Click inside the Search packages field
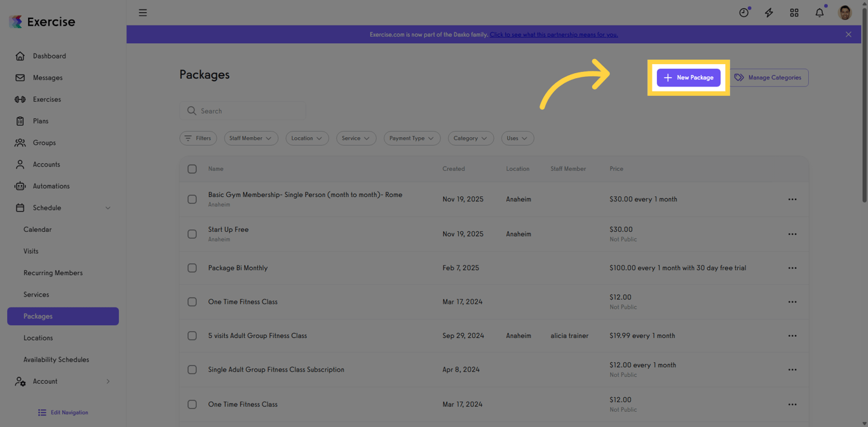868x427 pixels. point(242,111)
